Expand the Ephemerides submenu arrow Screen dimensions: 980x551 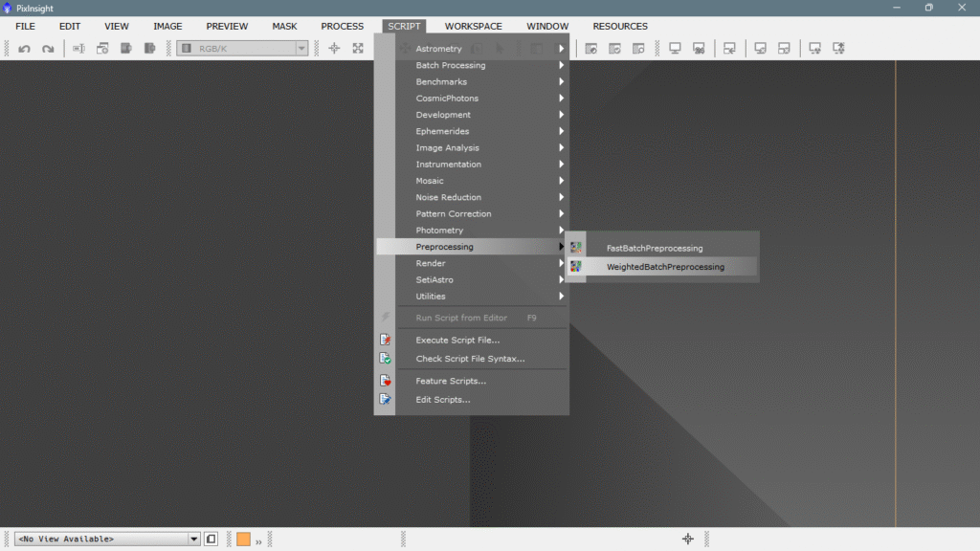point(561,131)
